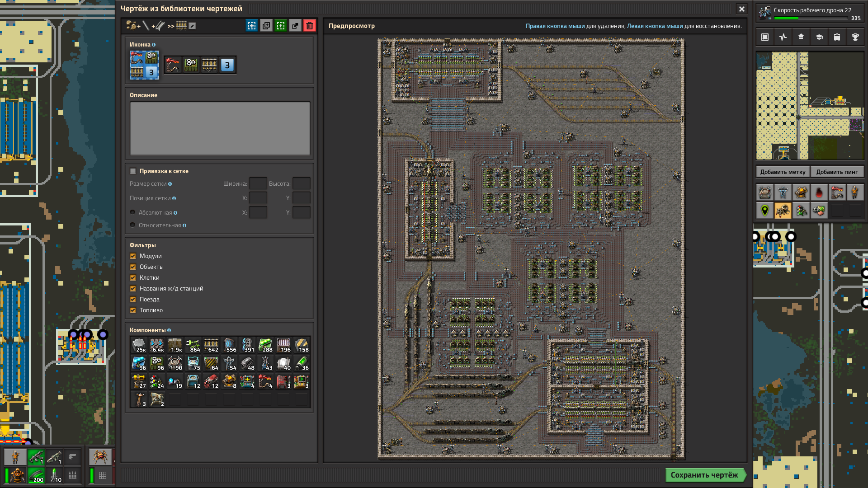
Task: Select the train stop icon slot
Action: [173, 65]
